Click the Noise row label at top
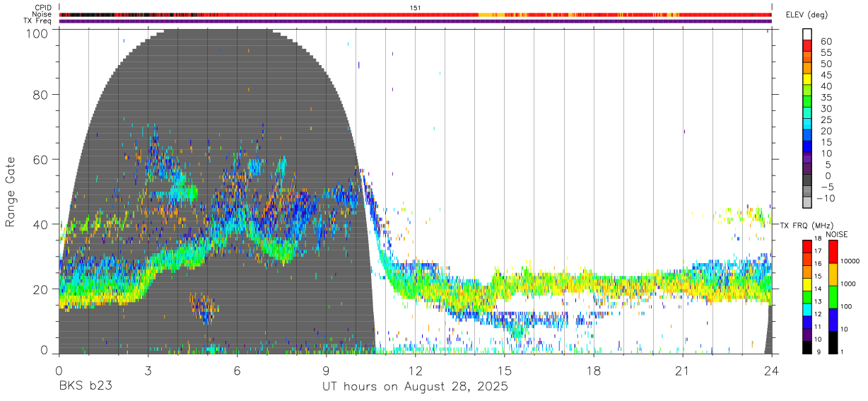Screen dimensions: 868x401 click(x=42, y=14)
